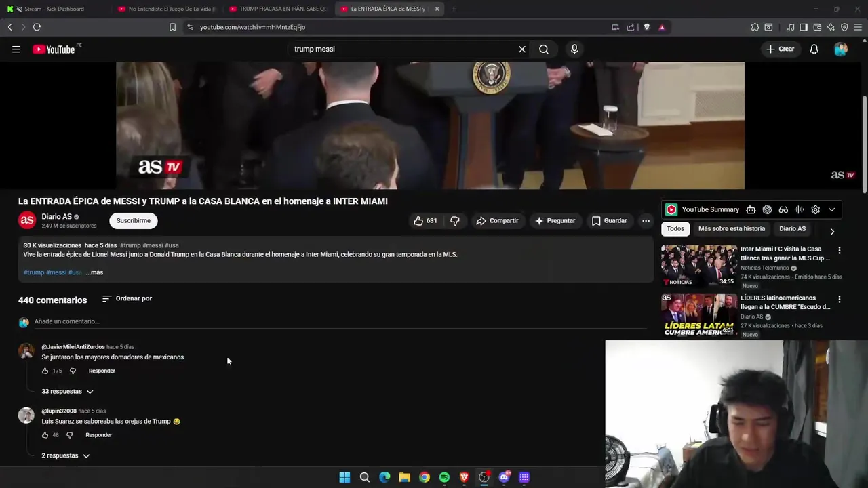Open the Brave Wallet icon
The image size is (868, 488).
click(x=817, y=27)
